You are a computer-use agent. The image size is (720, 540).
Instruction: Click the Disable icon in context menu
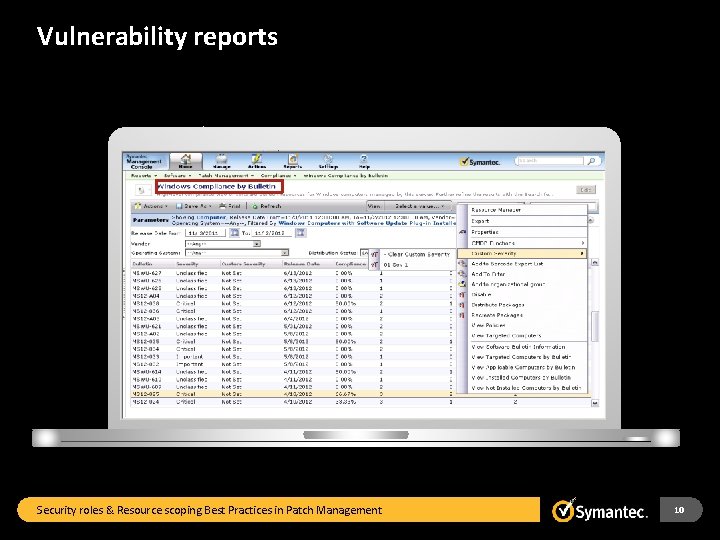[462, 294]
